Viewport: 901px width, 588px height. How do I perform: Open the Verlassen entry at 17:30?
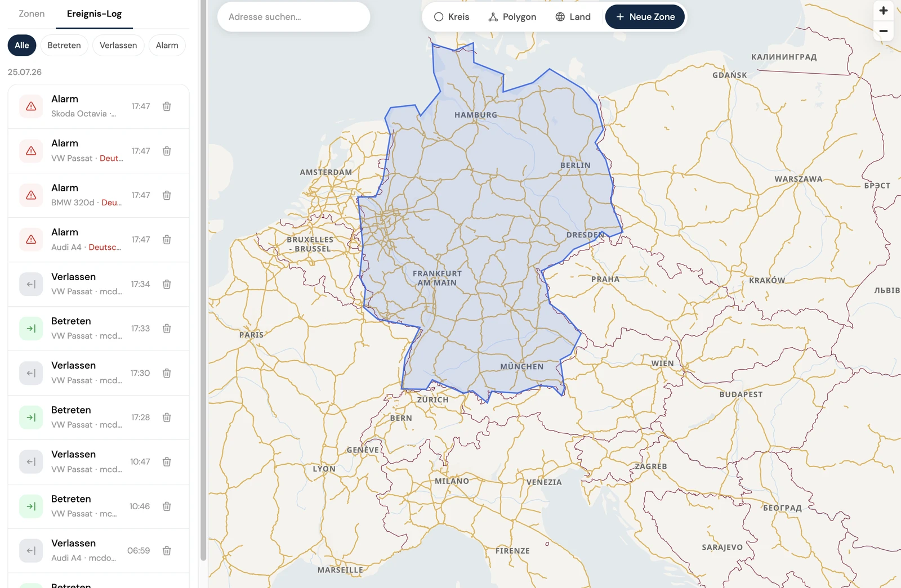point(99,373)
